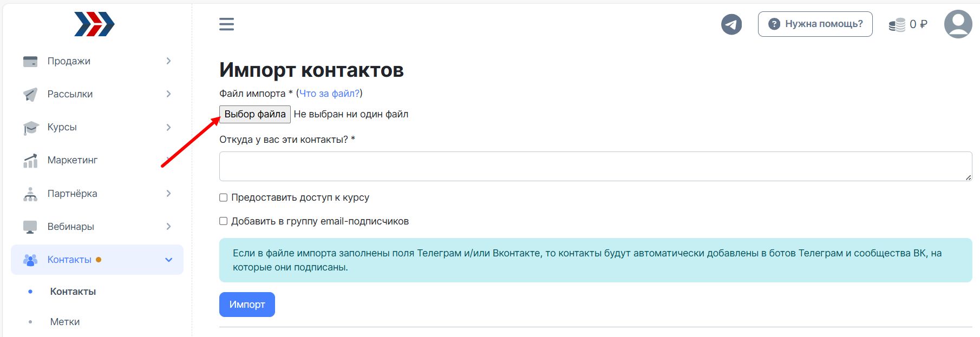980x337 pixels.
Task: Click the contacts source text field
Action: (x=595, y=166)
